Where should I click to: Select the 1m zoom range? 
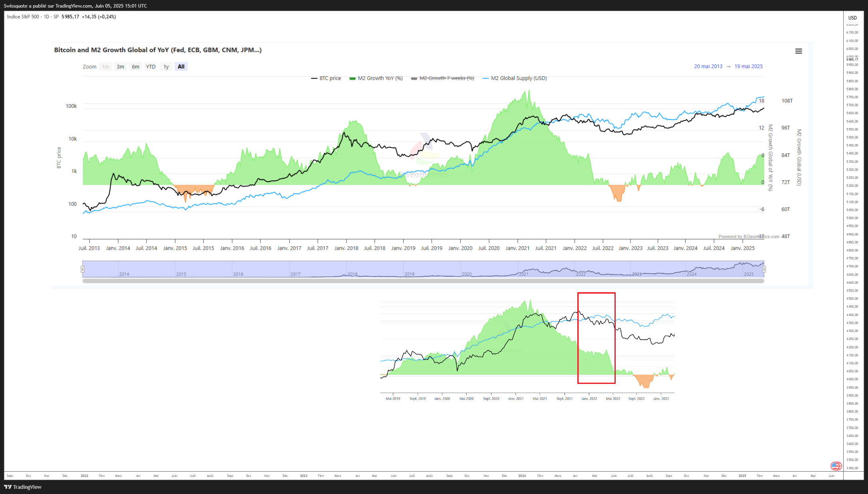pyautogui.click(x=105, y=67)
